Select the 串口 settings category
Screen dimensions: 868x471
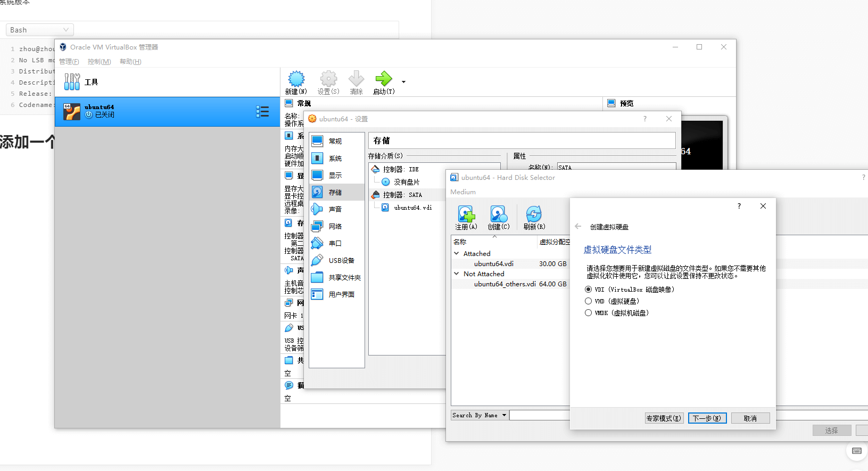coord(337,243)
